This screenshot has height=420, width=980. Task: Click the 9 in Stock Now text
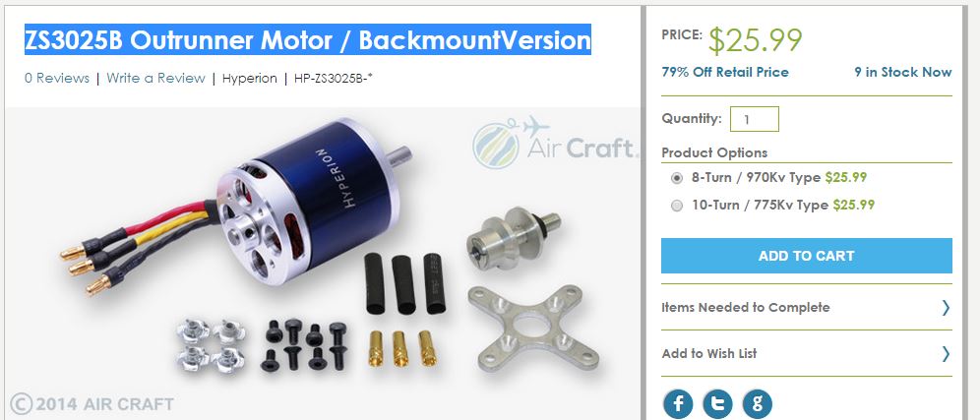pos(903,73)
